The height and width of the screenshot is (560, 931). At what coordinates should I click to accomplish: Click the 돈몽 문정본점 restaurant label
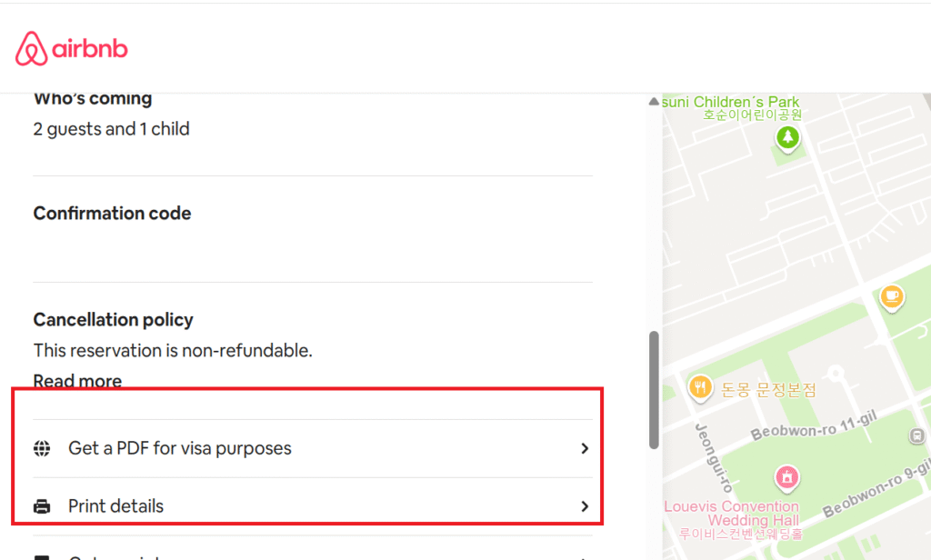768,390
